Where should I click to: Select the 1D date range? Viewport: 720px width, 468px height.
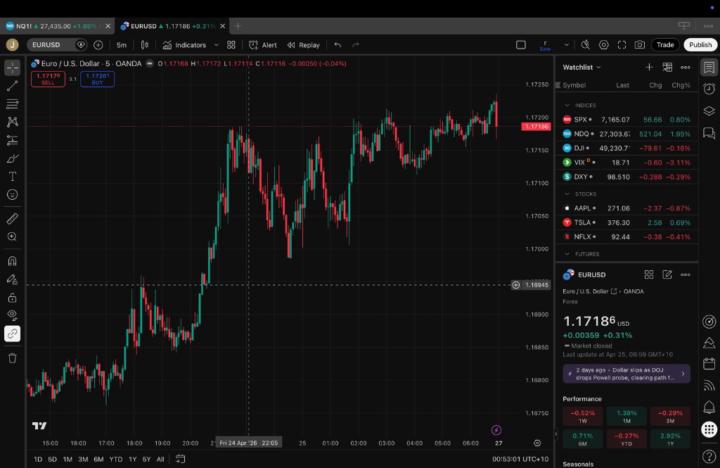pyautogui.click(x=38, y=459)
